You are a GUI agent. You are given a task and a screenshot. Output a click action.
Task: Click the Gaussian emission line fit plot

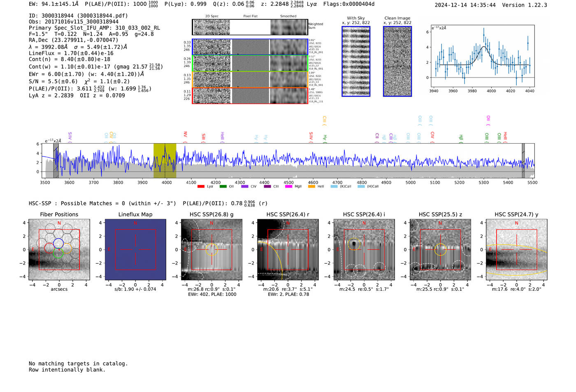(x=482, y=56)
